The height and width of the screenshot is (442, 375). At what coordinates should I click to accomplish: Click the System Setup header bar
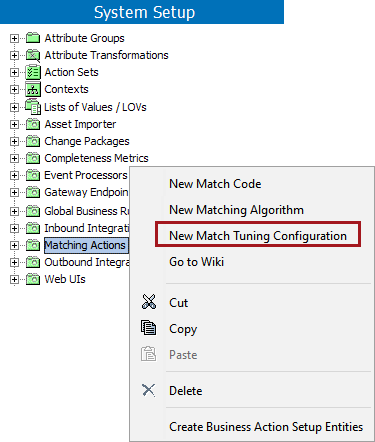click(142, 12)
